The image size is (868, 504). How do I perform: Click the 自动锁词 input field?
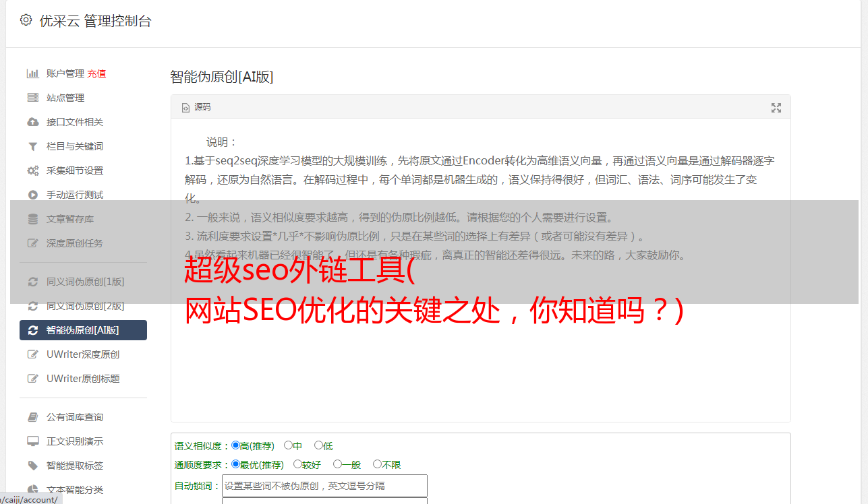pos(324,486)
